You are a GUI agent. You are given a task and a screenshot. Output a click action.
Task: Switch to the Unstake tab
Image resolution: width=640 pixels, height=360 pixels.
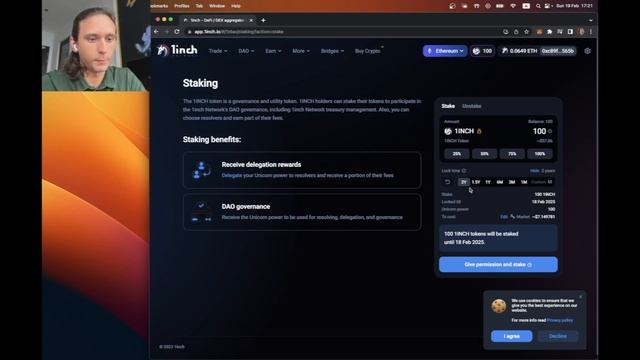point(471,106)
